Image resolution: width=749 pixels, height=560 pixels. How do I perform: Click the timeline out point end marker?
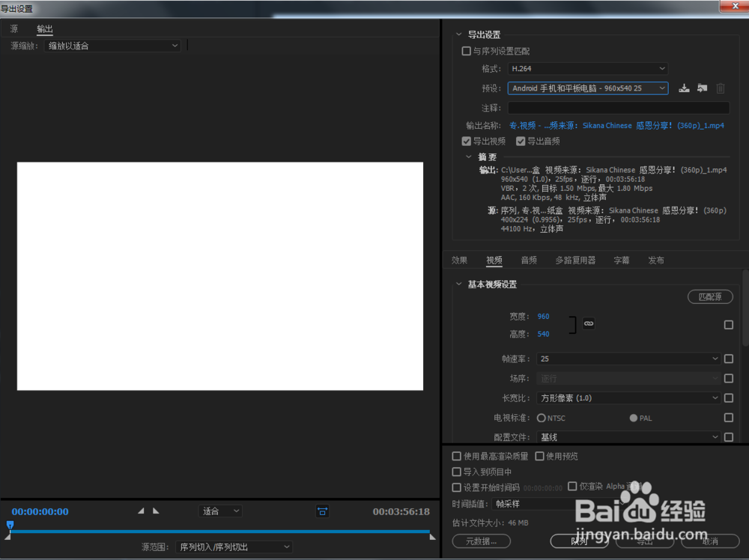point(432,537)
